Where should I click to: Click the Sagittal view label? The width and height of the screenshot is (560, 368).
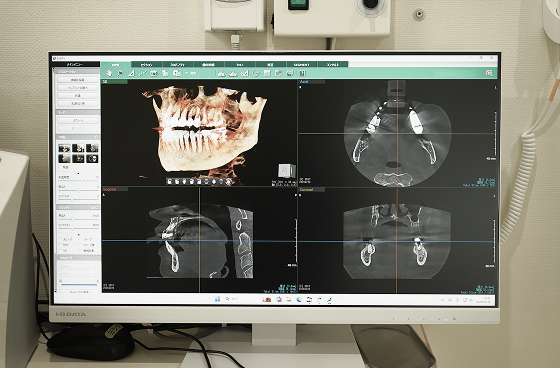110,189
